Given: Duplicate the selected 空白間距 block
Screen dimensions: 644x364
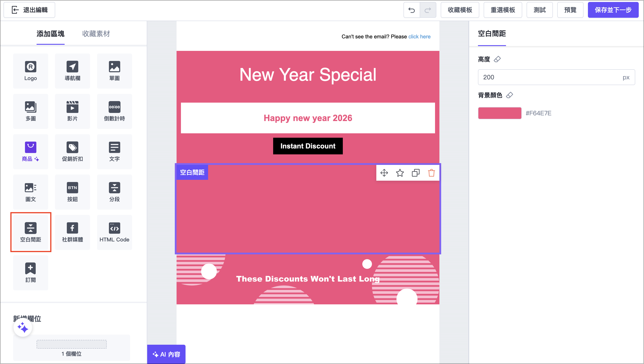Looking at the screenshot, I should point(416,173).
